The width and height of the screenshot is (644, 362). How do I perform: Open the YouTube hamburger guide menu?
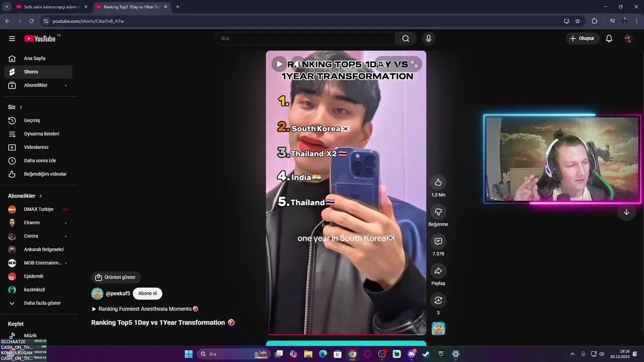[x=12, y=39]
